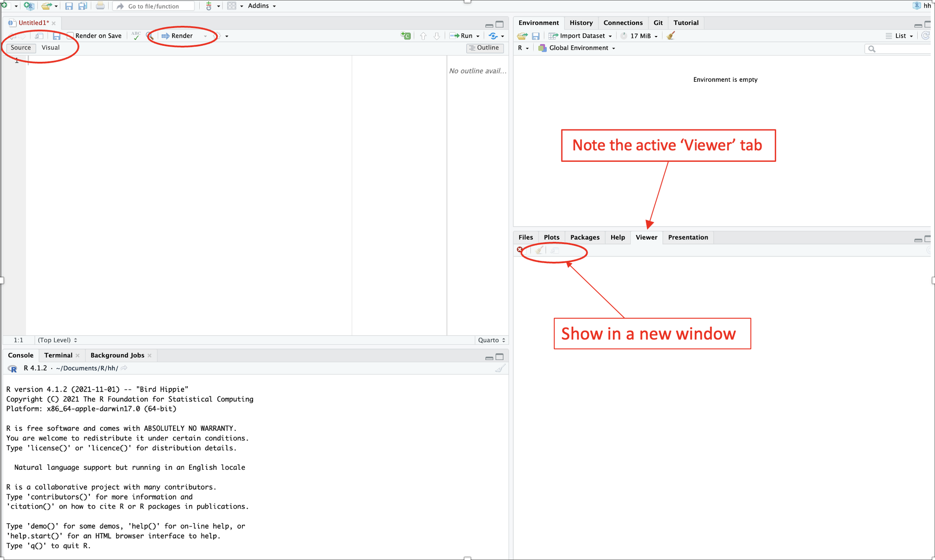Click the R version dropdown selector
The image size is (935, 560).
click(x=524, y=47)
